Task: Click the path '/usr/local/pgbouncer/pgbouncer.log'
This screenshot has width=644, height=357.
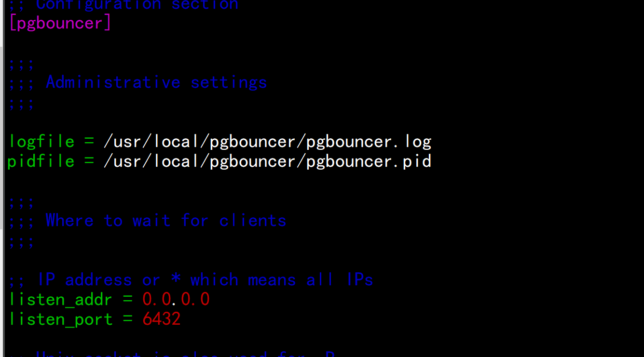Action: (x=268, y=142)
